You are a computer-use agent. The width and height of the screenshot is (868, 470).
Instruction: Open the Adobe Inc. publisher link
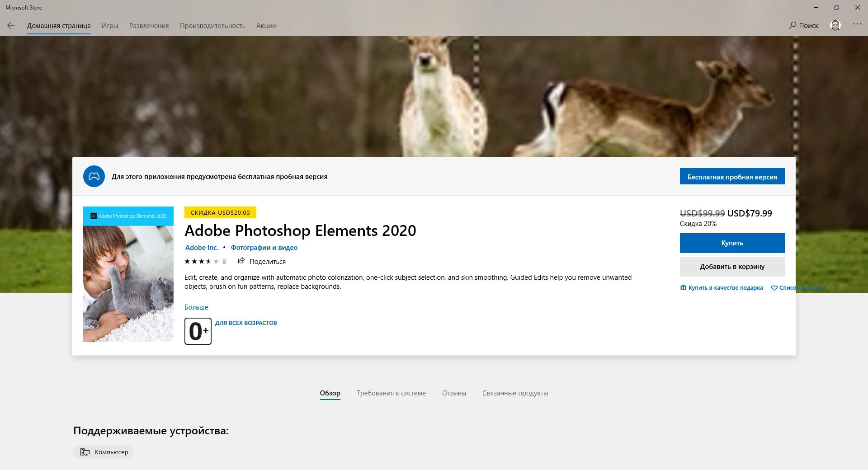(x=202, y=248)
